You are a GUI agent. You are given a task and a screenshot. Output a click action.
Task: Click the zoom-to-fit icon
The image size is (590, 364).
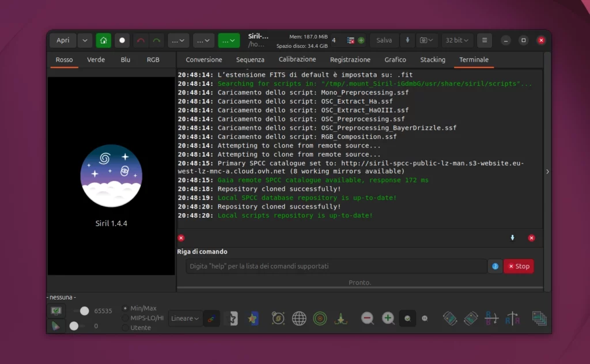407,318
